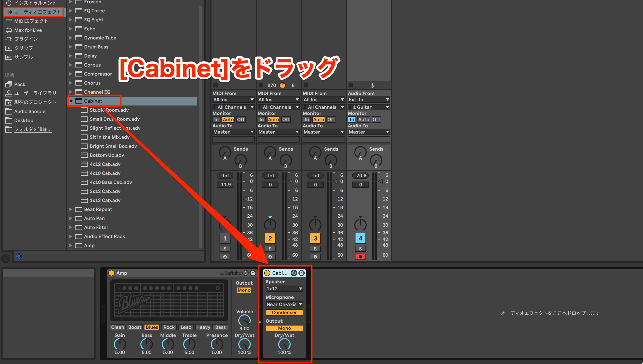Toggle the Amp device activator
Viewport: 643px width, 364px height.
[x=111, y=273]
